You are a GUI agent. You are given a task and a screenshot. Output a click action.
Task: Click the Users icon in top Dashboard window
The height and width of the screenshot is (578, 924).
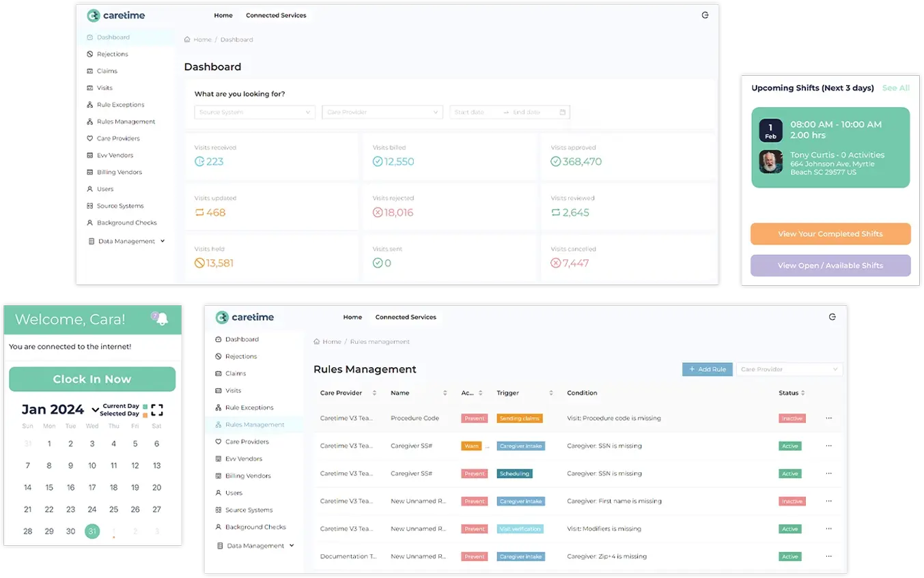click(x=90, y=189)
